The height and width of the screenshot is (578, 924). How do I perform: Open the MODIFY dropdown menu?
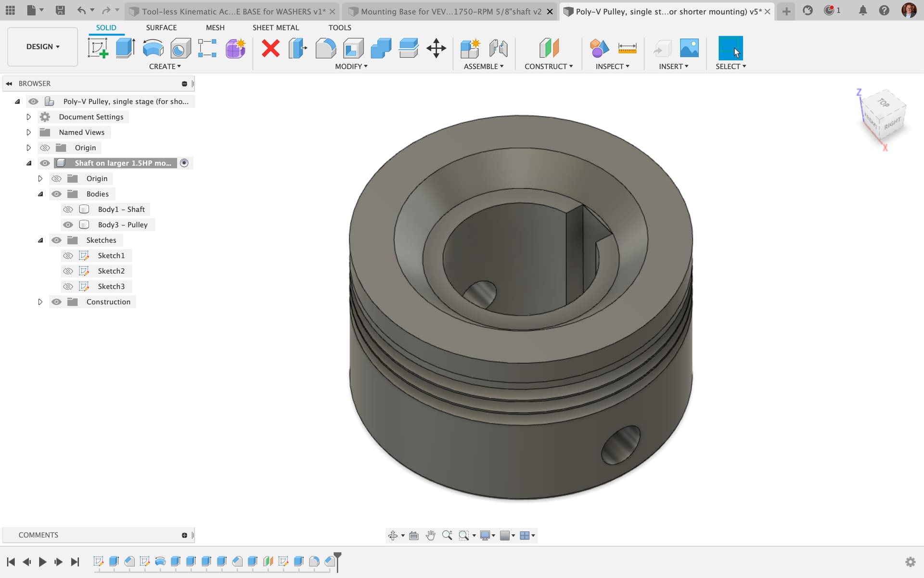click(351, 66)
